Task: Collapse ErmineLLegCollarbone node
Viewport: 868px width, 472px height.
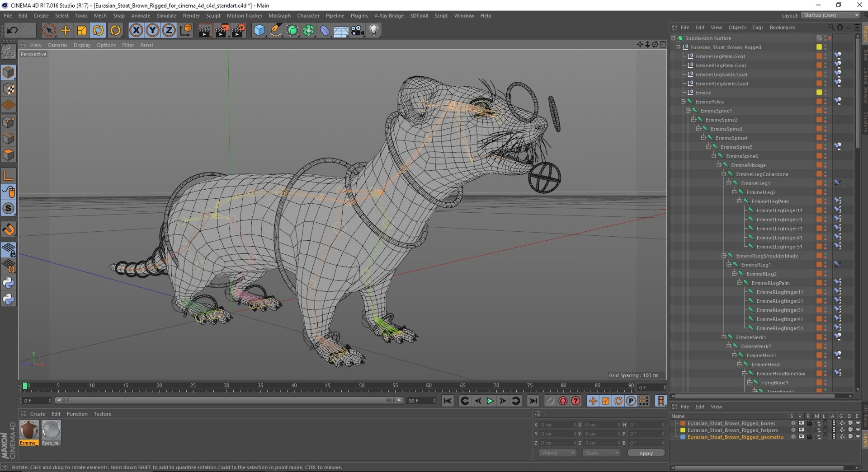Action: point(724,174)
